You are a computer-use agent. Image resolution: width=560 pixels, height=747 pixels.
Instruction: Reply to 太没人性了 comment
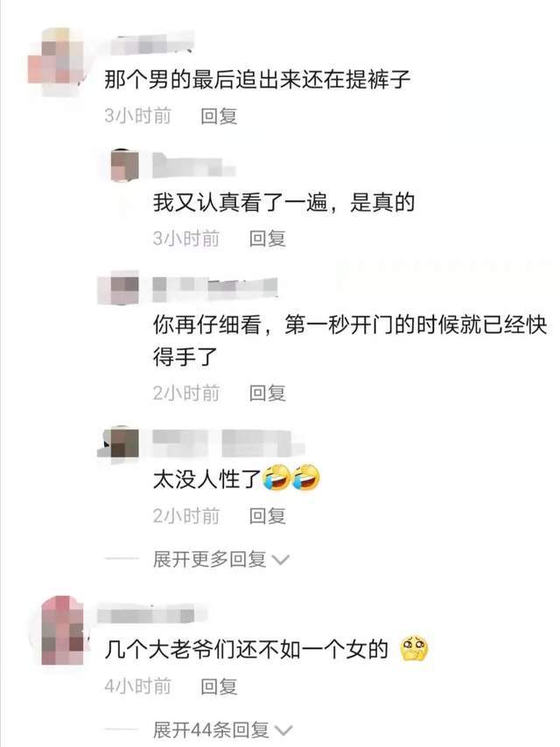[268, 516]
